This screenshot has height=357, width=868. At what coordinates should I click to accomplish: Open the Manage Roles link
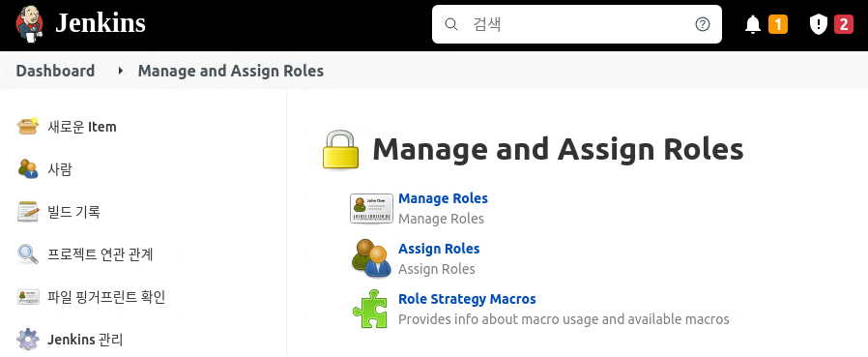pyautogui.click(x=443, y=198)
